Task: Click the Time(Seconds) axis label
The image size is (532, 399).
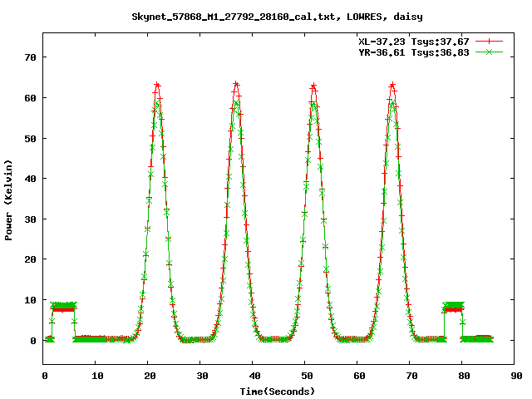Action: (277, 392)
